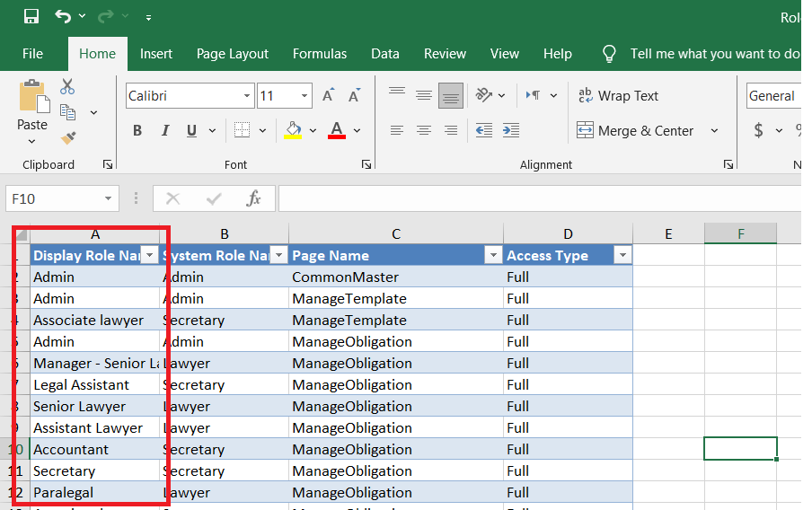
Task: Increase font size with the large A icon
Action: tap(329, 95)
